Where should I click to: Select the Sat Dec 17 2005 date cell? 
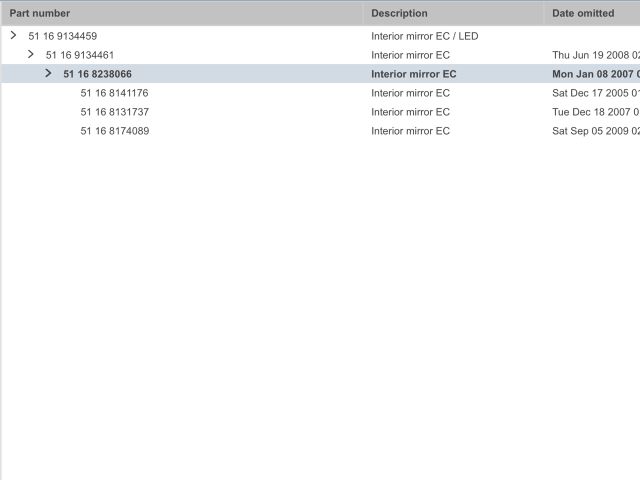[x=595, y=93]
